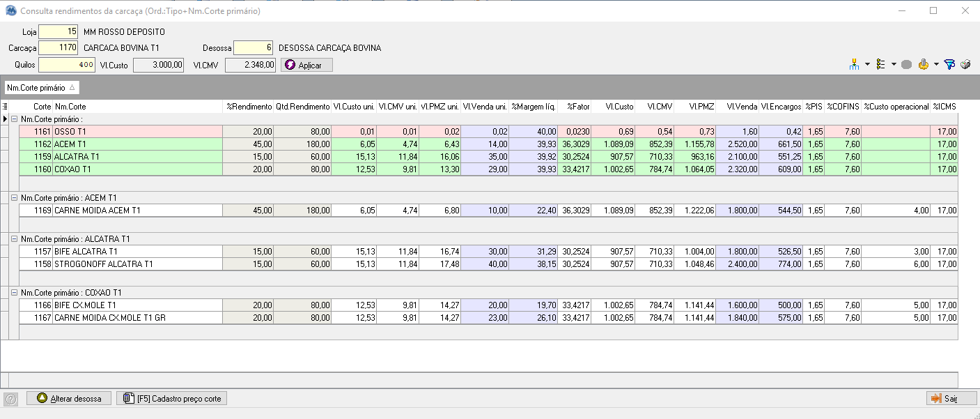The image size is (980, 419).
Task: Click the Quilos input field
Action: point(67,65)
